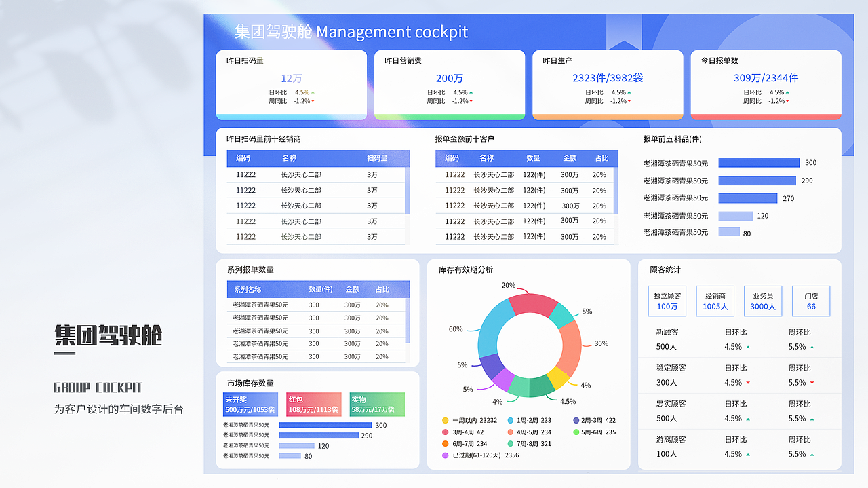
Task: Click the blue 未开奖 inventory chip
Action: (250, 404)
